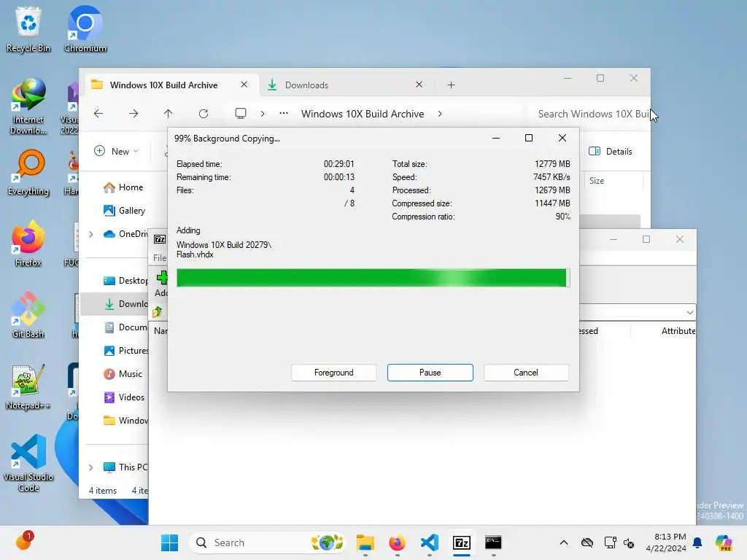Open the notification bell in system tray
747x560 pixels.
697,542
